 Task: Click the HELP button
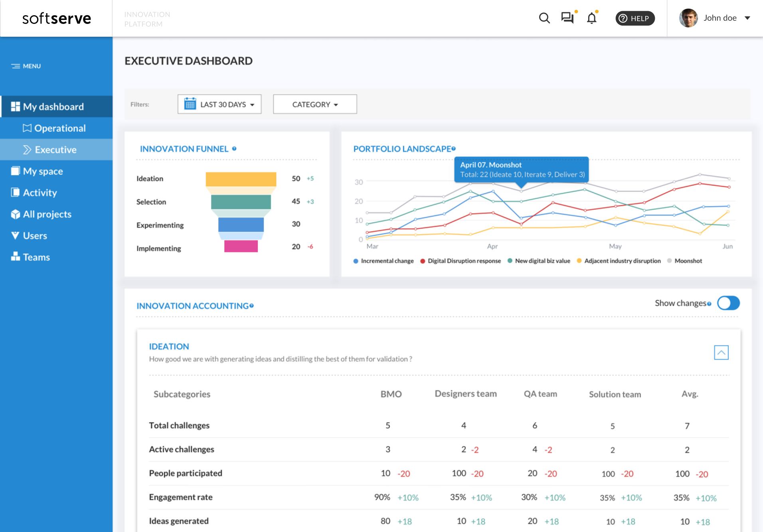[635, 18]
